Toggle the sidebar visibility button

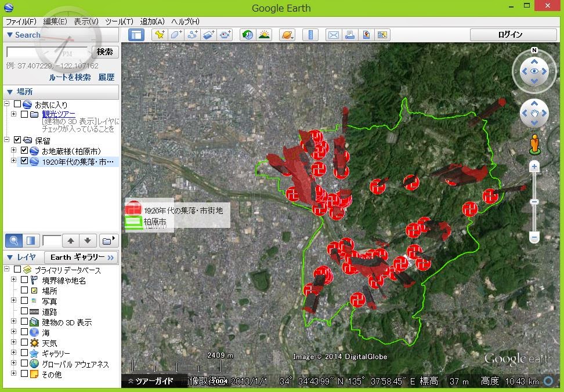click(136, 35)
